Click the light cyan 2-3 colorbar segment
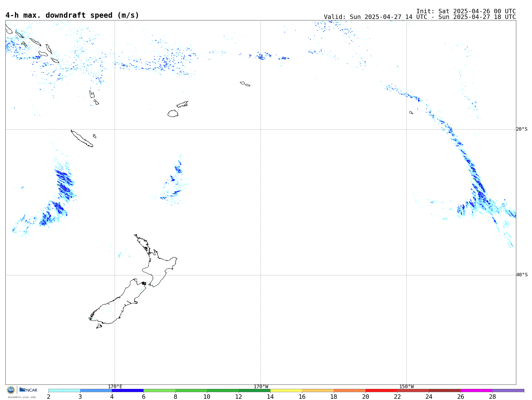 64,391
